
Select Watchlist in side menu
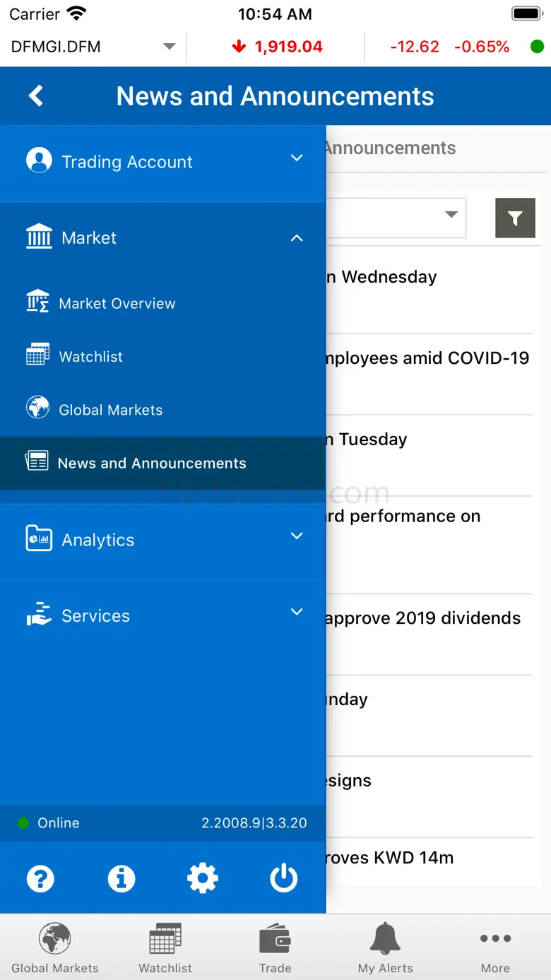(91, 357)
